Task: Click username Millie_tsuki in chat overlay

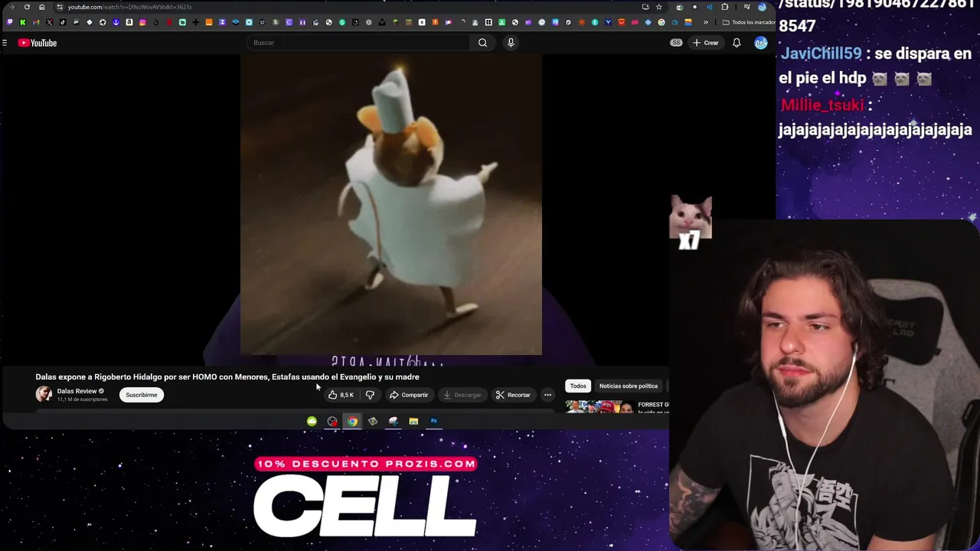Action: point(823,105)
